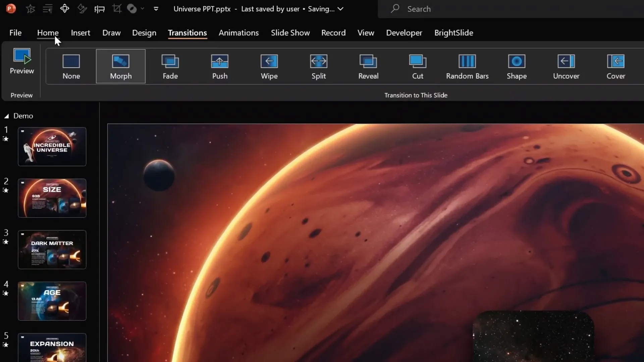Select slide 1 Incredible Universe thumbnail
This screenshot has width=644, height=362.
coord(52,146)
